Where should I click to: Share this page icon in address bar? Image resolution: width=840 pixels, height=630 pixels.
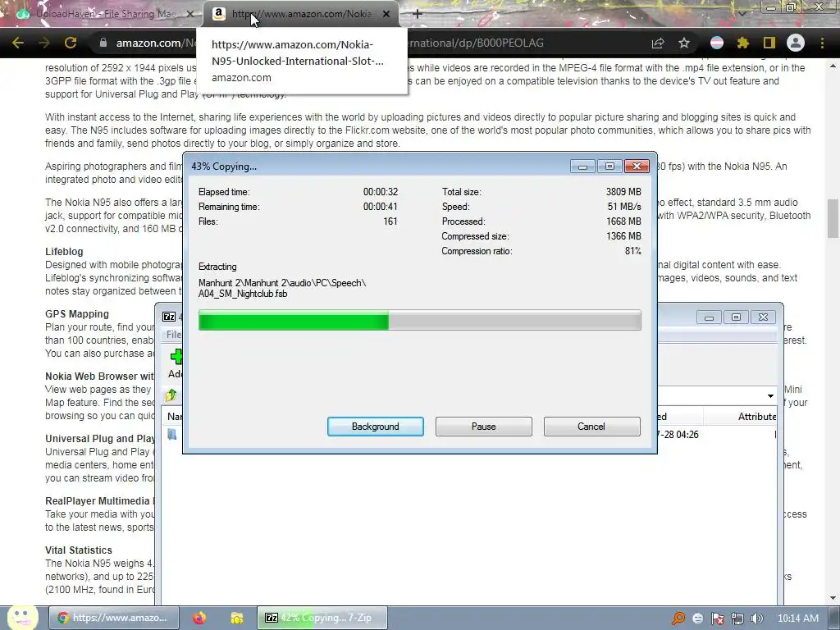pyautogui.click(x=658, y=43)
